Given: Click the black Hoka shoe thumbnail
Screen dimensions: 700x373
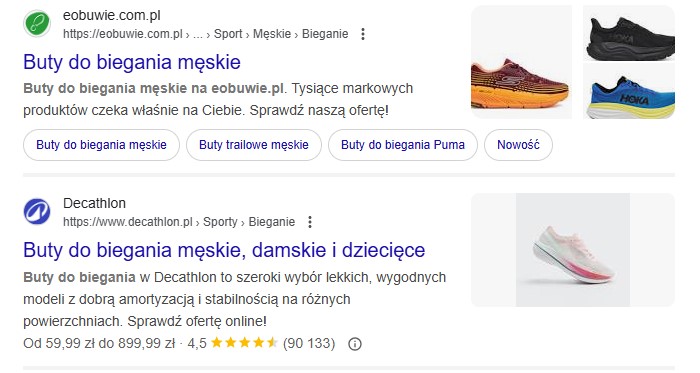Looking at the screenshot, I should 629,33.
